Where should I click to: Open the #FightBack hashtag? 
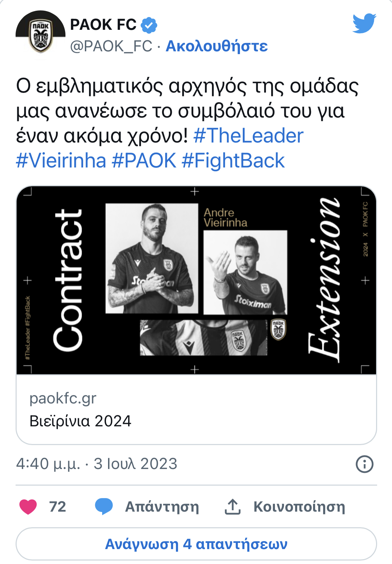point(233,161)
